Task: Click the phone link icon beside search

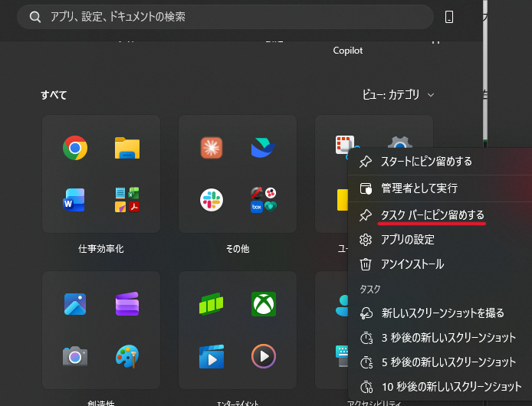Action: [x=449, y=17]
